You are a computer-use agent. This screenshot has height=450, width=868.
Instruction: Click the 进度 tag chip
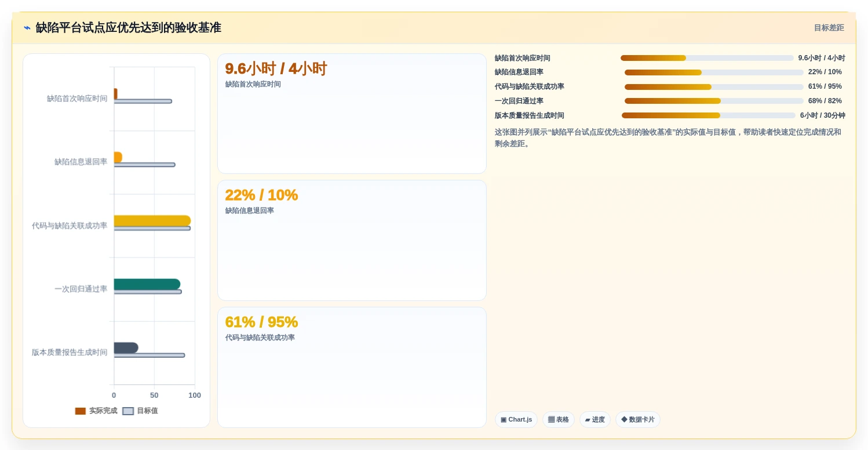point(595,419)
